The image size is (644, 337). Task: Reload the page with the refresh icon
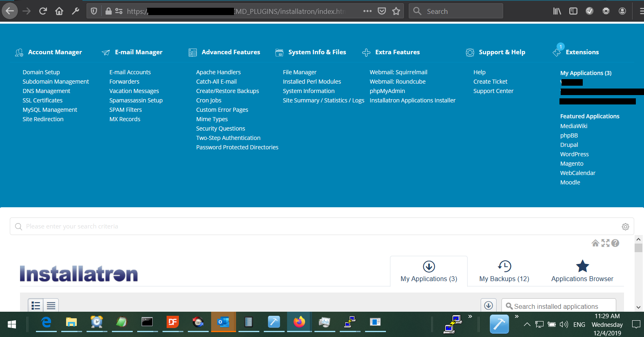point(43,11)
